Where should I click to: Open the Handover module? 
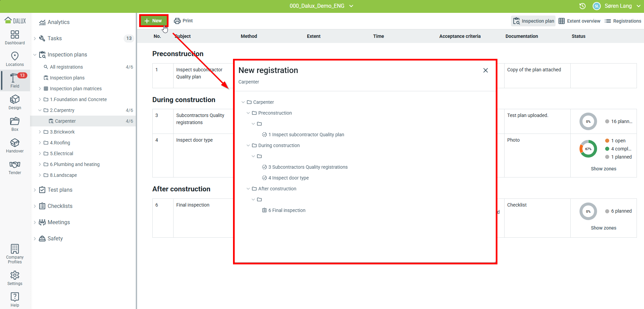click(15, 145)
